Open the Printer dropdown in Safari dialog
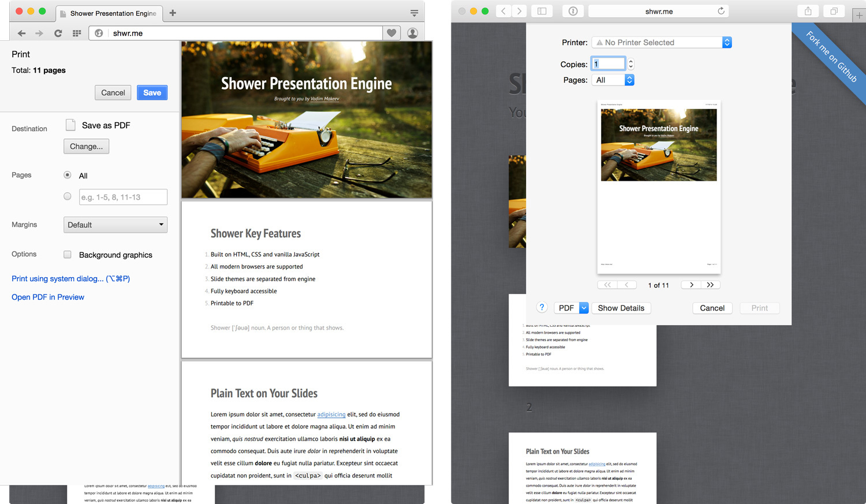This screenshot has height=504, width=866. coord(662,42)
